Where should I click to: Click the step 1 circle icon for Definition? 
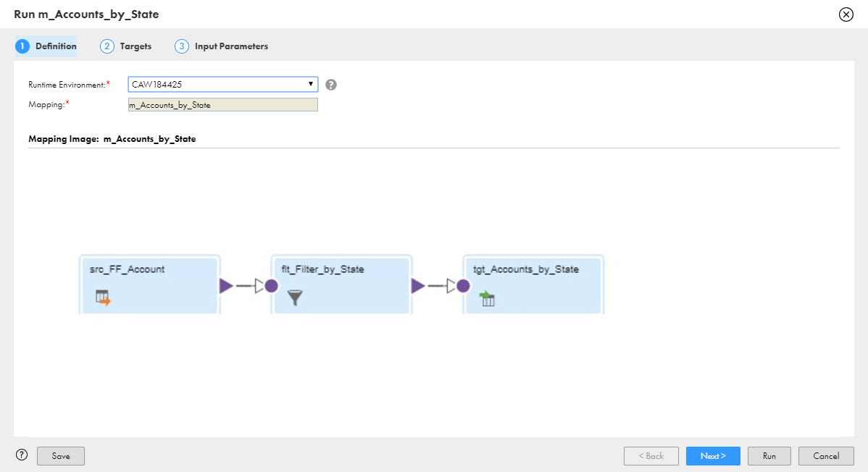pos(22,46)
